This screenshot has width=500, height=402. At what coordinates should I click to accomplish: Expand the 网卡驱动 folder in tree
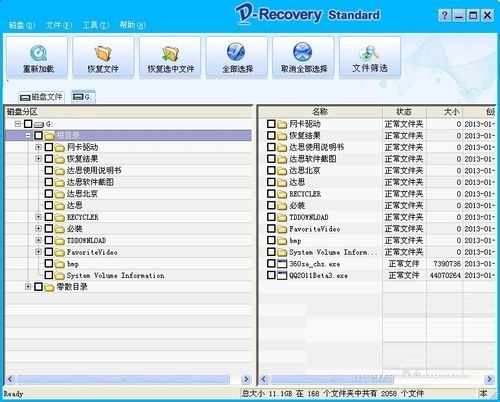pos(38,147)
